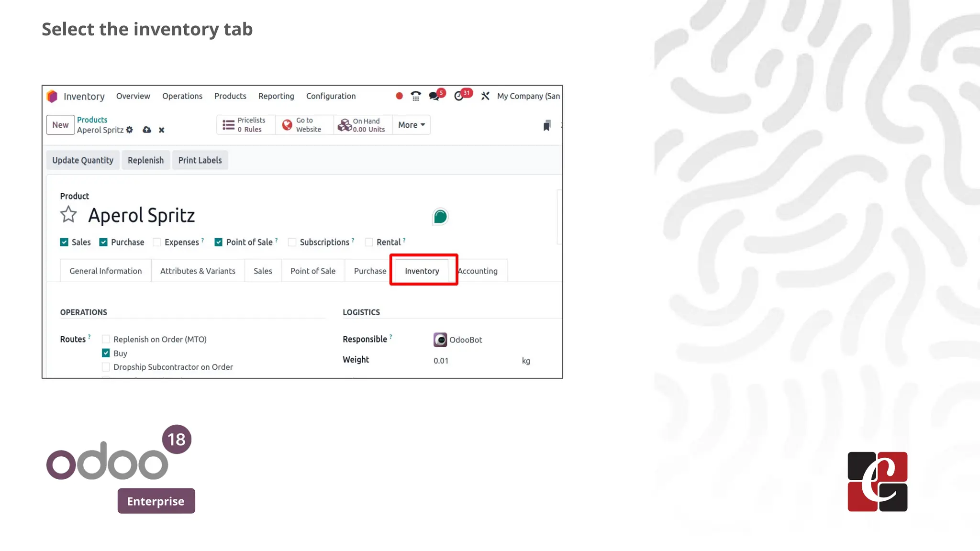This screenshot has width=980, height=551.
Task: Click the Replenish button
Action: 145,160
